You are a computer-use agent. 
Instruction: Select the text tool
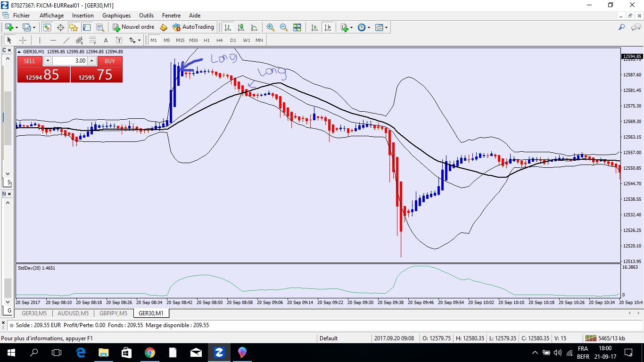pyautogui.click(x=106, y=40)
